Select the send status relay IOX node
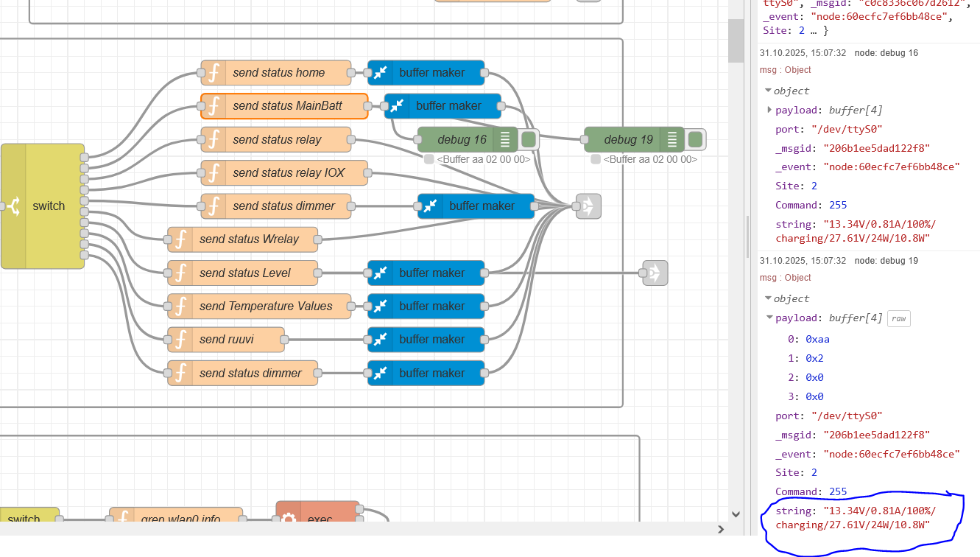 (287, 173)
